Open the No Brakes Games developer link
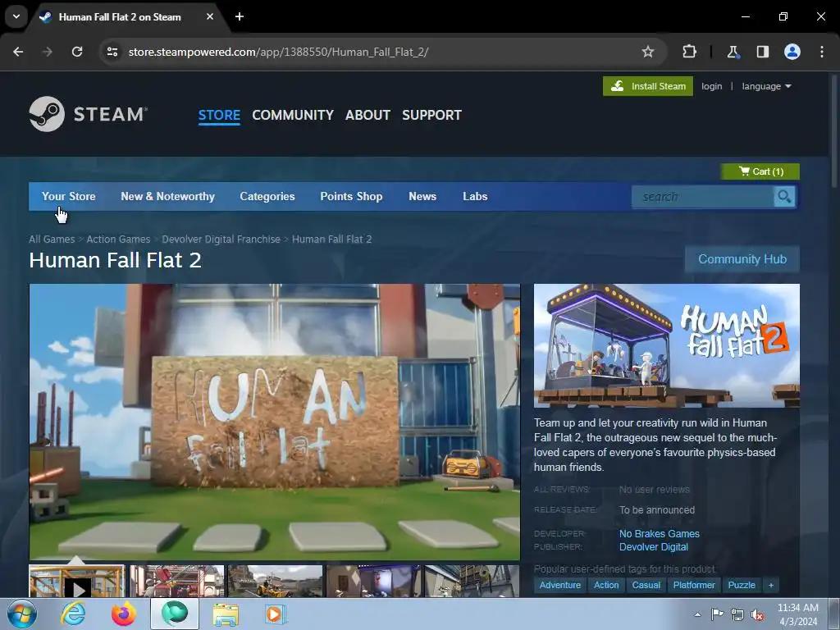Viewport: 840px width, 630px height. coord(660,533)
